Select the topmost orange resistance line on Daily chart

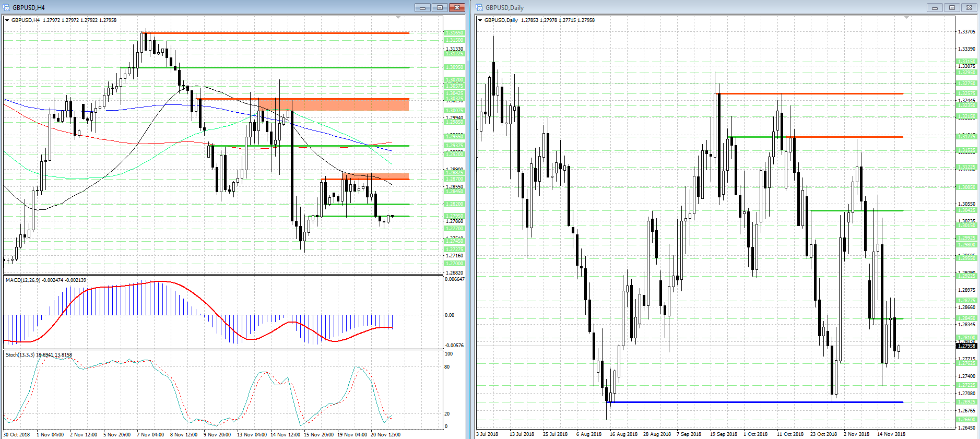pos(809,94)
